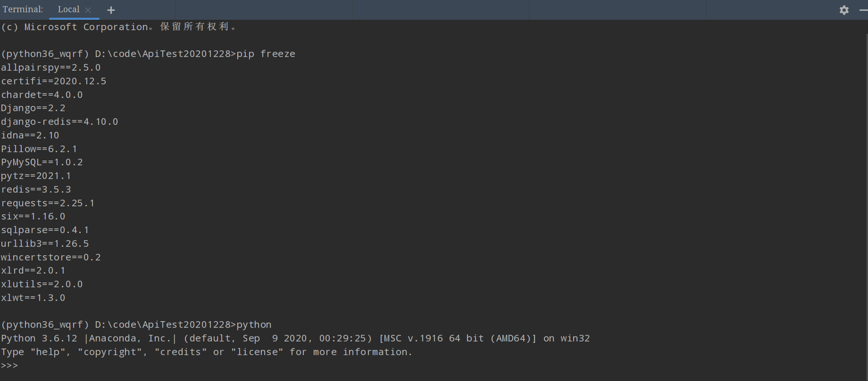Hide the terminal panel with the dash icon

click(x=863, y=10)
